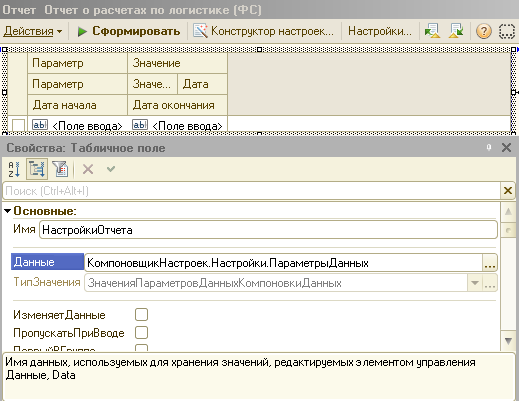The width and height of the screenshot is (519, 401).
Task: Select the Значение column header
Action: [x=177, y=63]
